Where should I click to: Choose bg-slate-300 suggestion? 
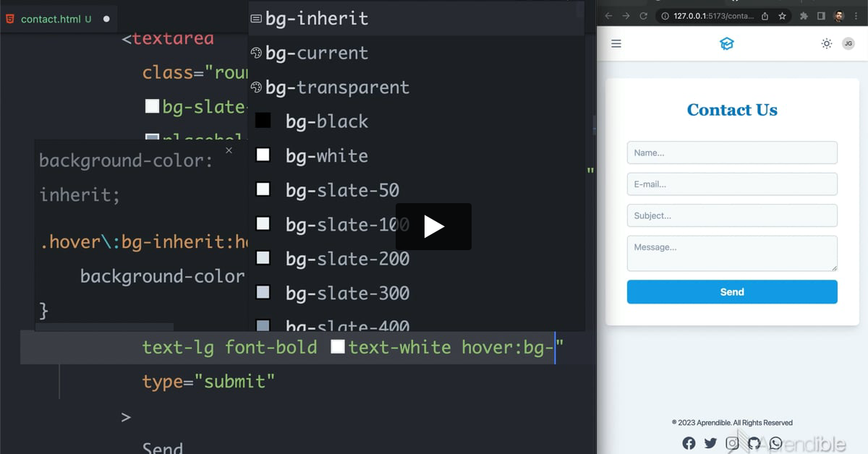416,294
